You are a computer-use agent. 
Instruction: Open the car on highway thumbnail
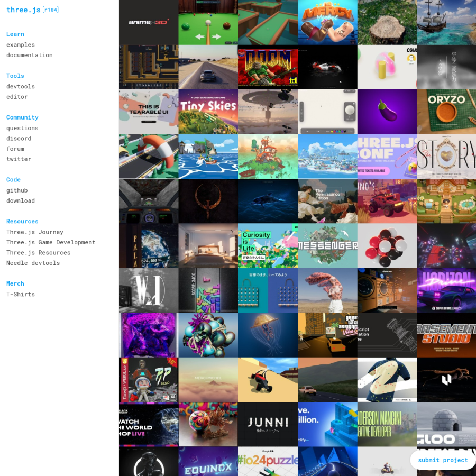pyautogui.click(x=208, y=67)
